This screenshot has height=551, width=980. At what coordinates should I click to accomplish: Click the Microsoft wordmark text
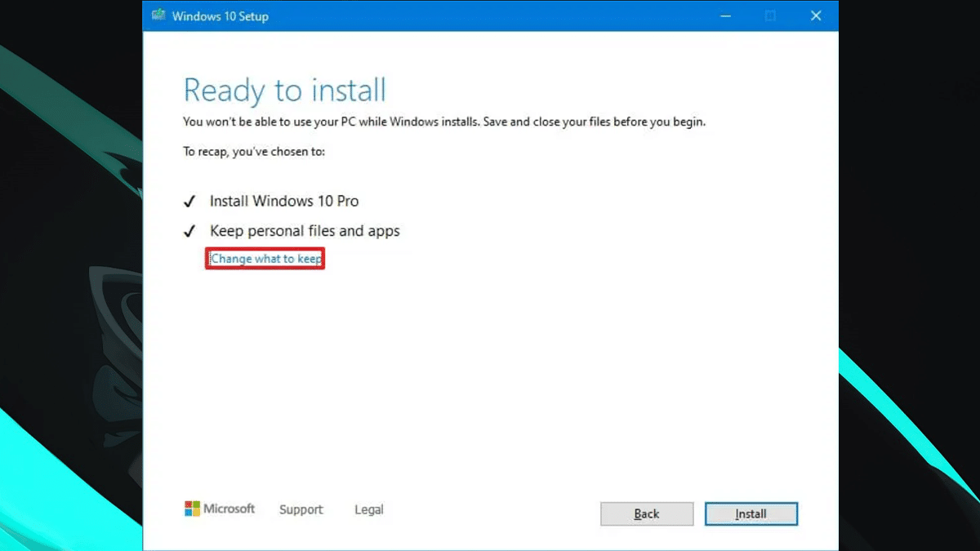[x=229, y=509]
